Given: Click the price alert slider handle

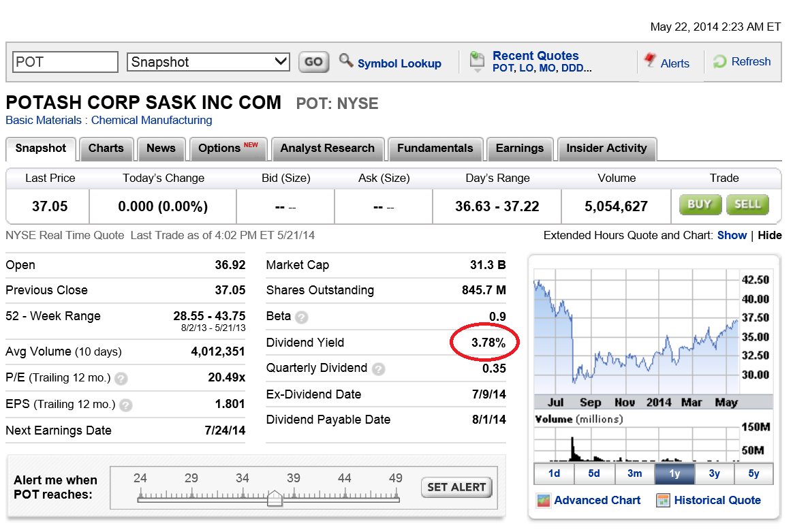Looking at the screenshot, I should (275, 499).
